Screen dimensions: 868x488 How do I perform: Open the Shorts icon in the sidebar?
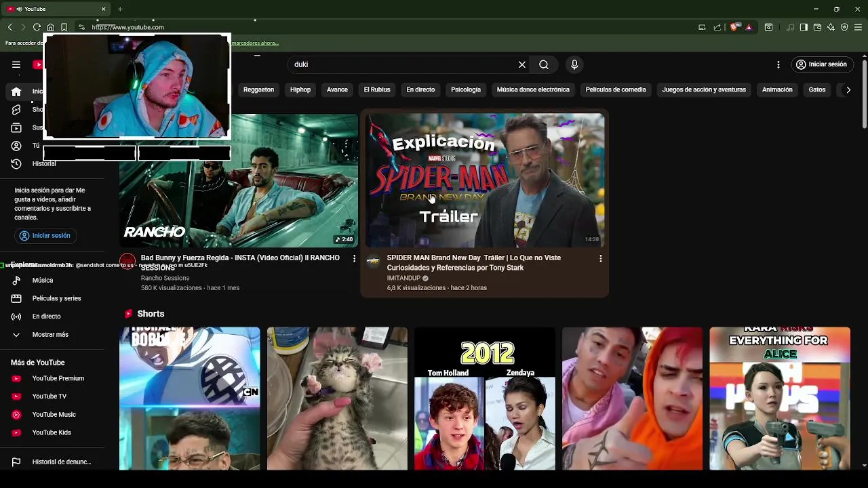(x=16, y=110)
